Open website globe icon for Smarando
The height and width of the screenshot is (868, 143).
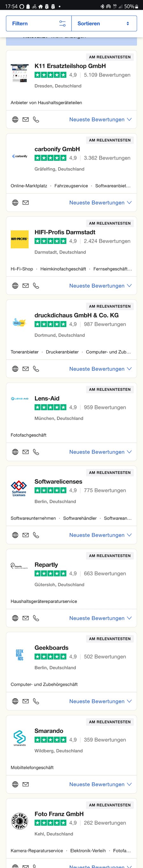pyautogui.click(x=15, y=785)
